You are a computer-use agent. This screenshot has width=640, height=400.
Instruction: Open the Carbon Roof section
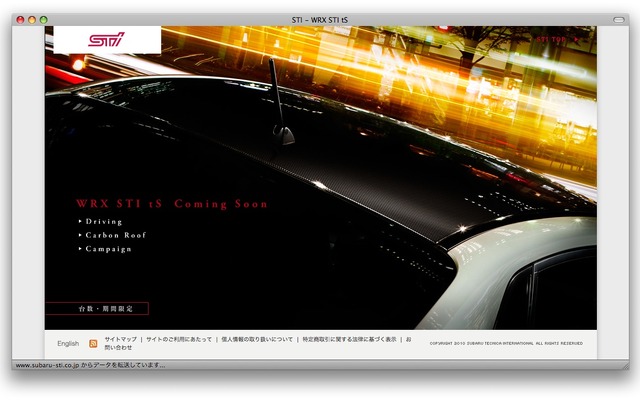tap(116, 235)
